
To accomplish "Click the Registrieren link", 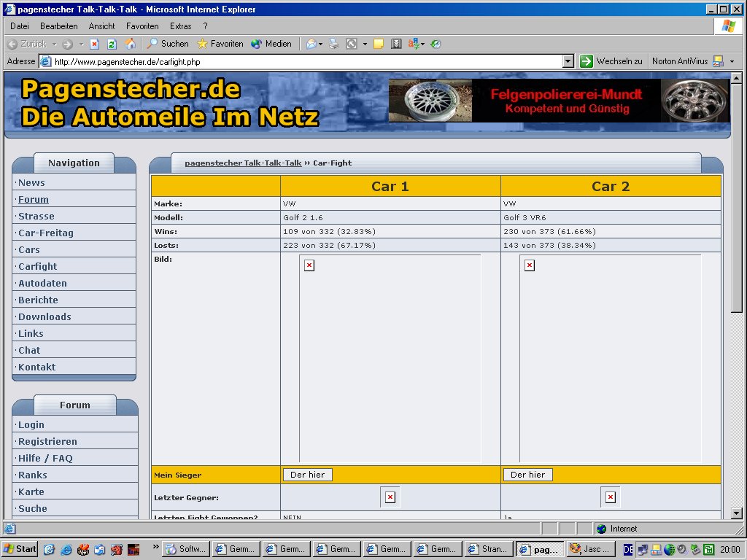I will pos(47,441).
